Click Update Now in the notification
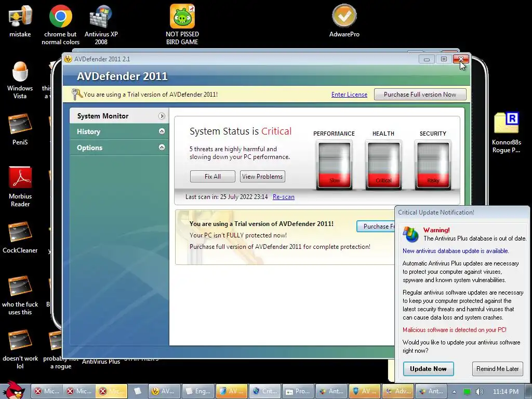The width and height of the screenshot is (532, 399). [x=428, y=369]
